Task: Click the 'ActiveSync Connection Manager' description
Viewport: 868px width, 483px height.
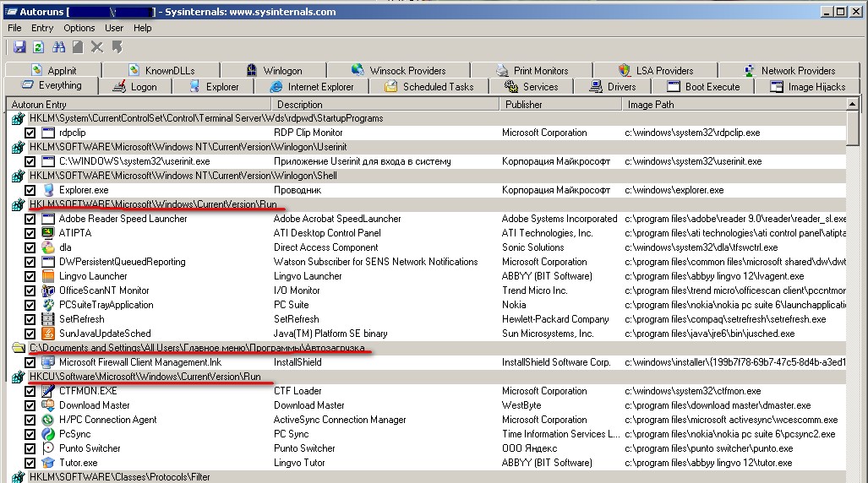Action: pos(340,420)
